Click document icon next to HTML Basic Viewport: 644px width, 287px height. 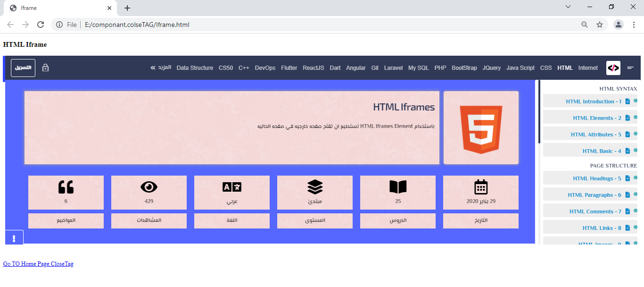[x=627, y=151]
